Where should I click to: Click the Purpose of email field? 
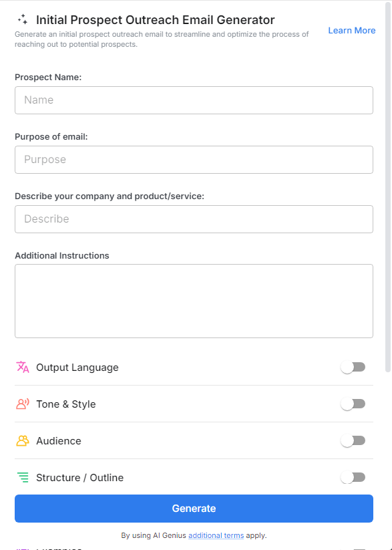(194, 159)
